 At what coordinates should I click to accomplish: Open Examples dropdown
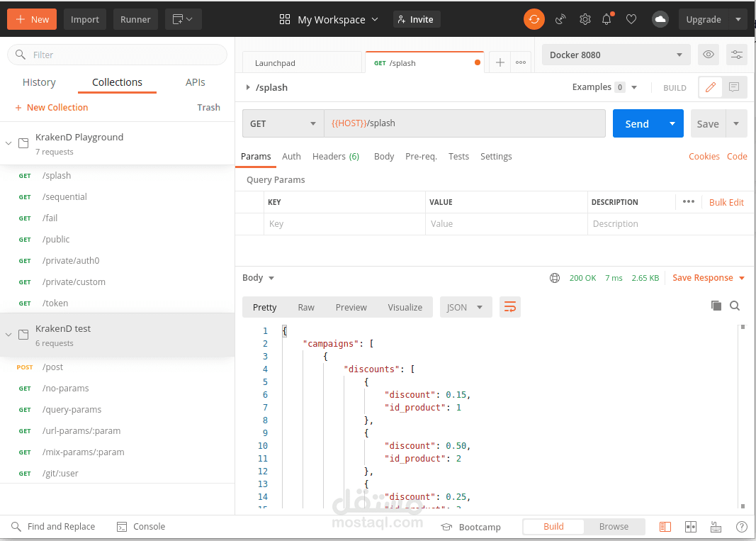(x=604, y=87)
